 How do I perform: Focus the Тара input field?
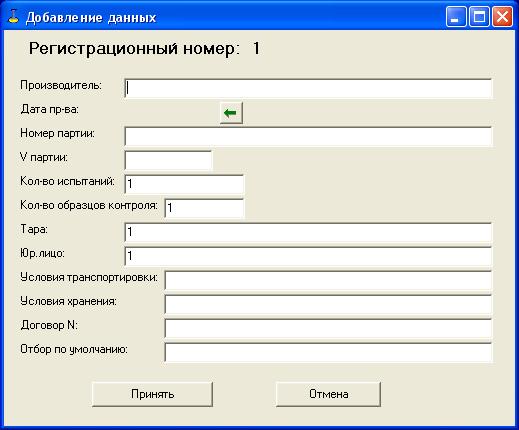[x=308, y=232]
